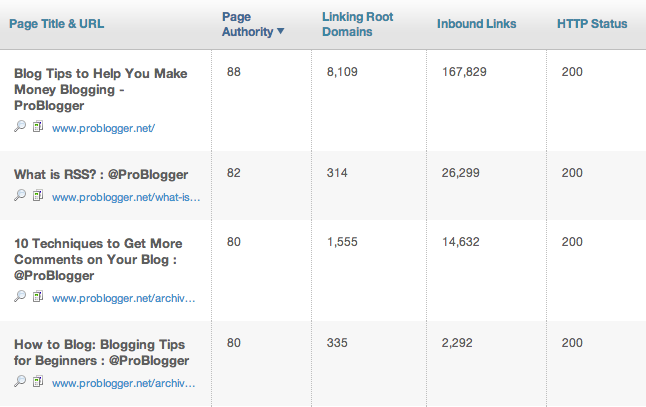The image size is (646, 407).
Task: Click magnifier icon for ProBlogger homepage row
Action: 20,126
